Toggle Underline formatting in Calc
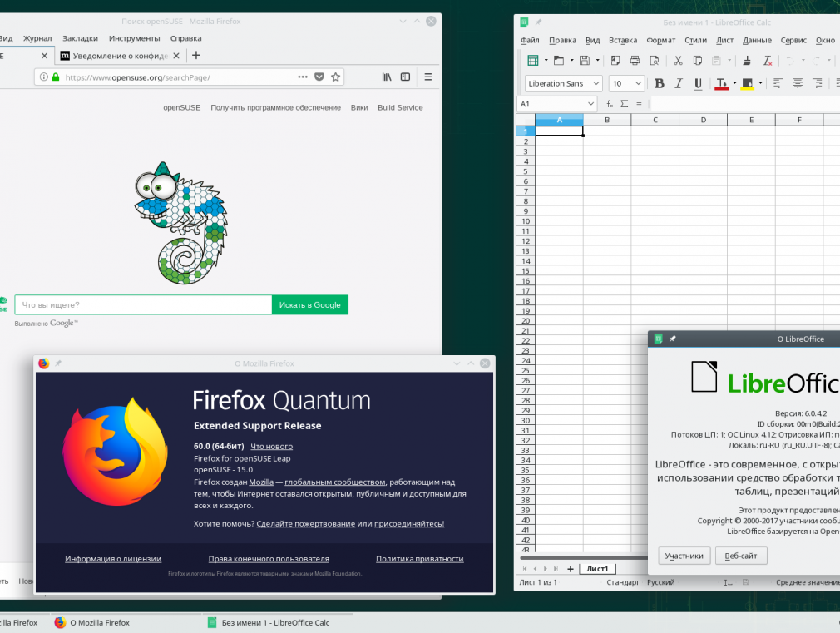Screen dimensions: 840x633 [x=698, y=83]
